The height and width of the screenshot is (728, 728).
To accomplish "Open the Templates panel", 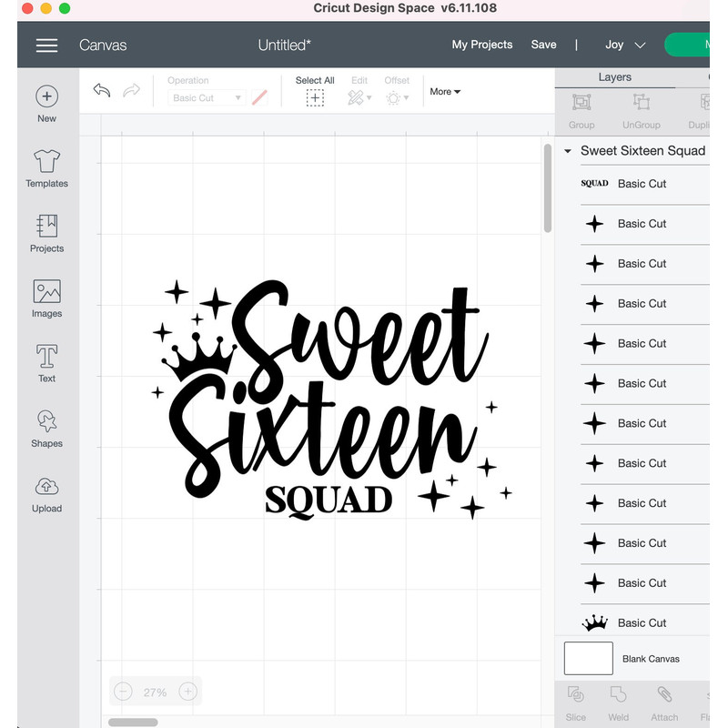I will click(x=46, y=169).
